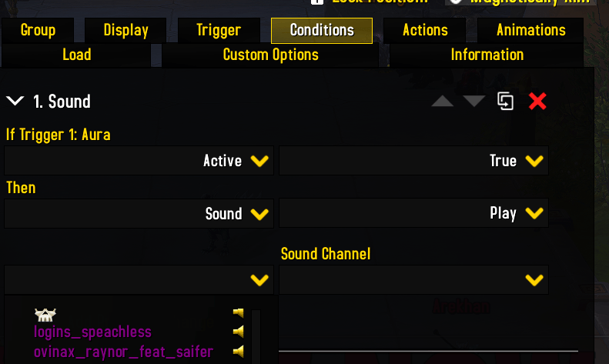Select the skull icon sound entry
609x364 pixels.
coord(45,315)
